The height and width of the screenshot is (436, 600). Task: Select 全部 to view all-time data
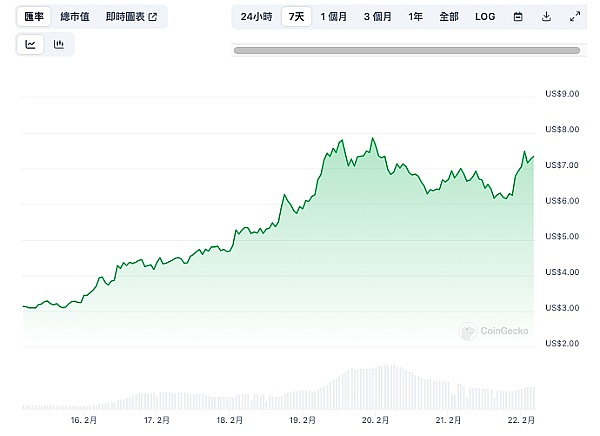(449, 17)
